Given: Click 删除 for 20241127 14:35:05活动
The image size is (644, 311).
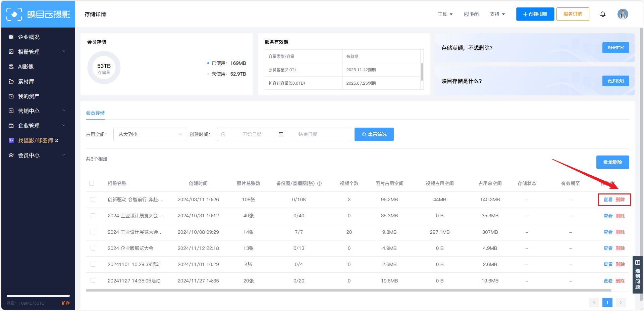Looking at the screenshot, I should coord(620,280).
